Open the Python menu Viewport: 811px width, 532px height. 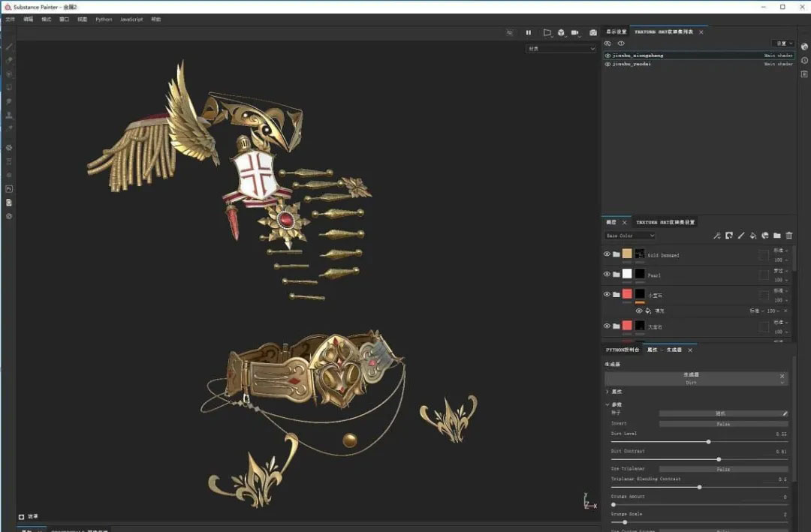coord(104,19)
